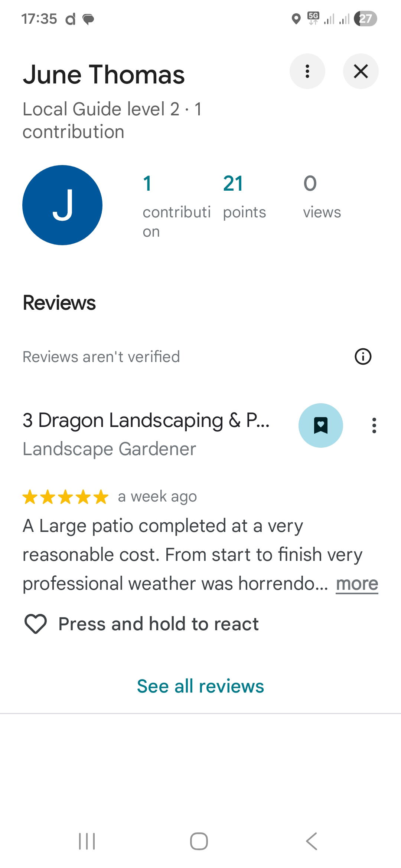The width and height of the screenshot is (401, 868).
Task: Open June Thomas profile overflow menu
Action: (307, 71)
